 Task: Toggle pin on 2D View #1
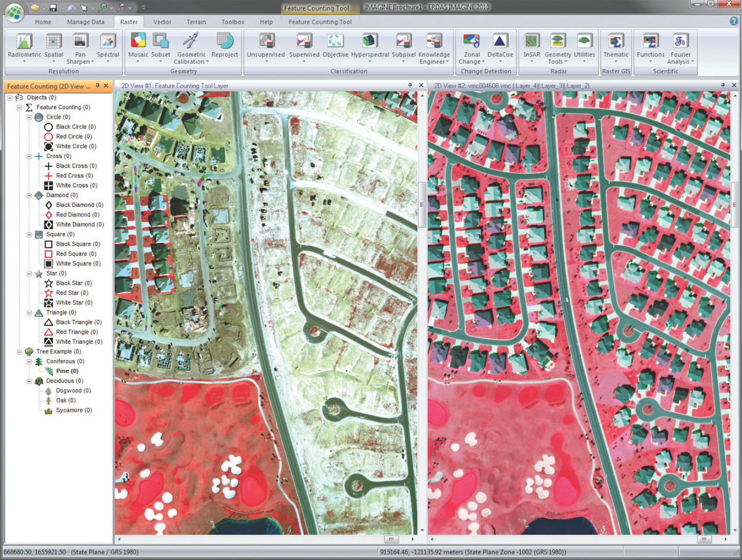pos(410,85)
